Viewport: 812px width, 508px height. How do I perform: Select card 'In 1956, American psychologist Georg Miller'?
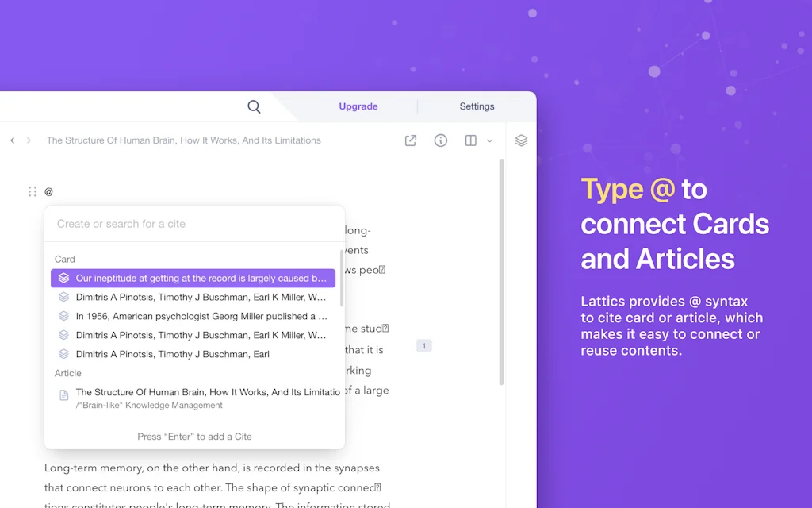pos(193,316)
